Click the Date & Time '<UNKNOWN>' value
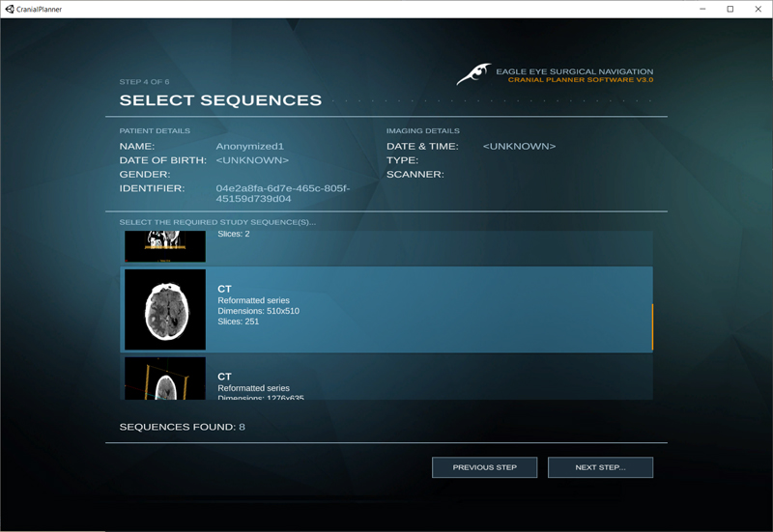Viewport: 773px width, 532px height. click(x=519, y=147)
